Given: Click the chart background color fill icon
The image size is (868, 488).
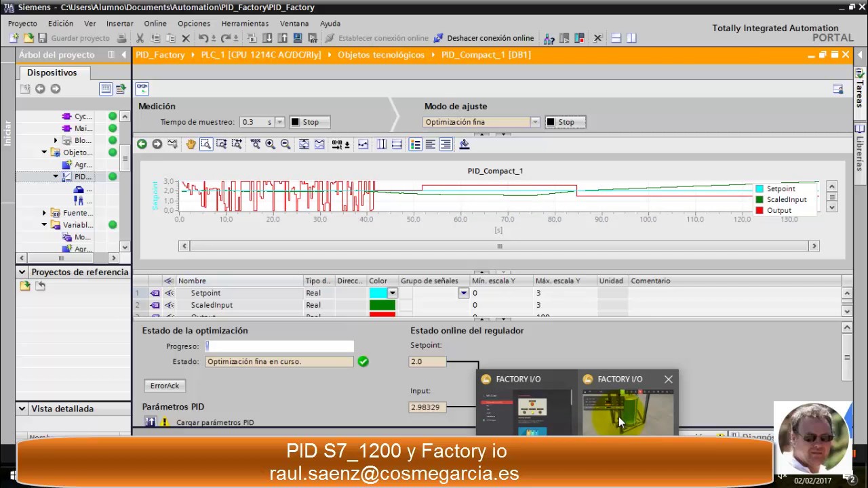Looking at the screenshot, I should pyautogui.click(x=465, y=144).
